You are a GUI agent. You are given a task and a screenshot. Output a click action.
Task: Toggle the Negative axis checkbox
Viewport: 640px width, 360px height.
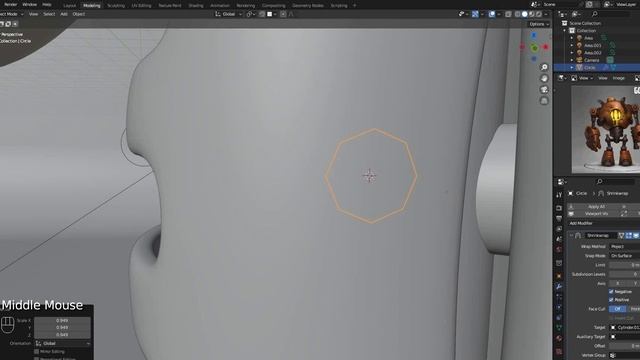click(x=611, y=291)
